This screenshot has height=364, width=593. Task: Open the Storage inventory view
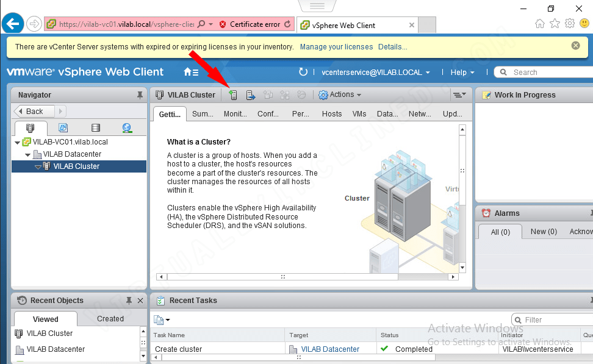coord(95,128)
